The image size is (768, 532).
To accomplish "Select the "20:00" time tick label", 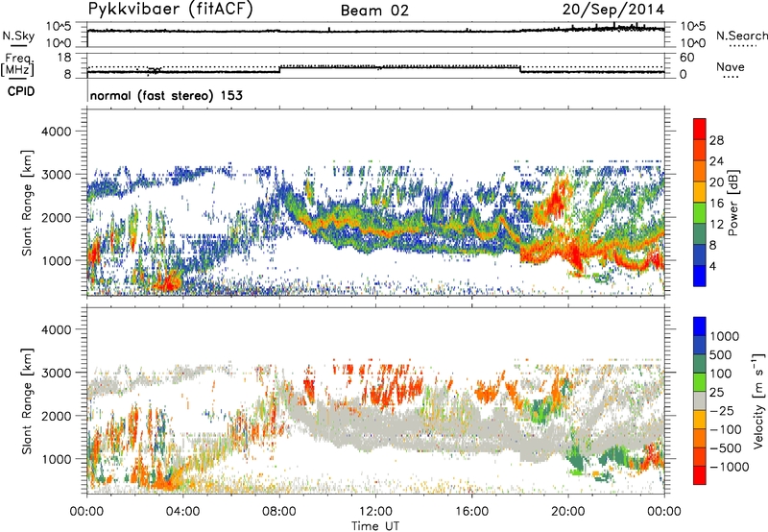I will 567,512.
